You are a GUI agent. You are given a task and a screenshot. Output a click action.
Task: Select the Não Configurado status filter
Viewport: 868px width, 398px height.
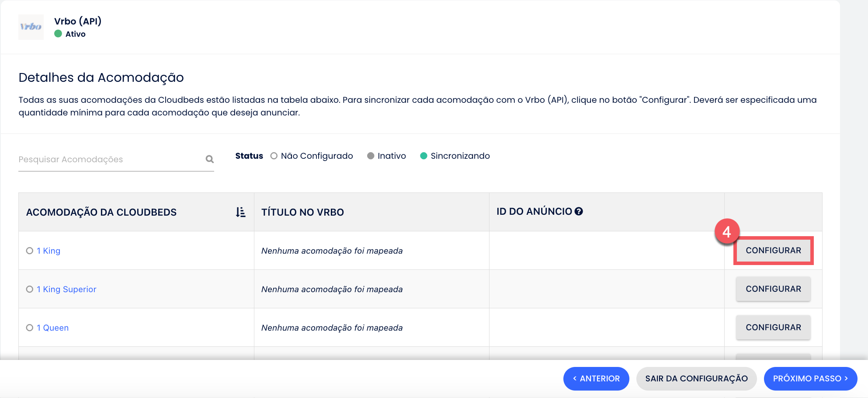click(312, 156)
